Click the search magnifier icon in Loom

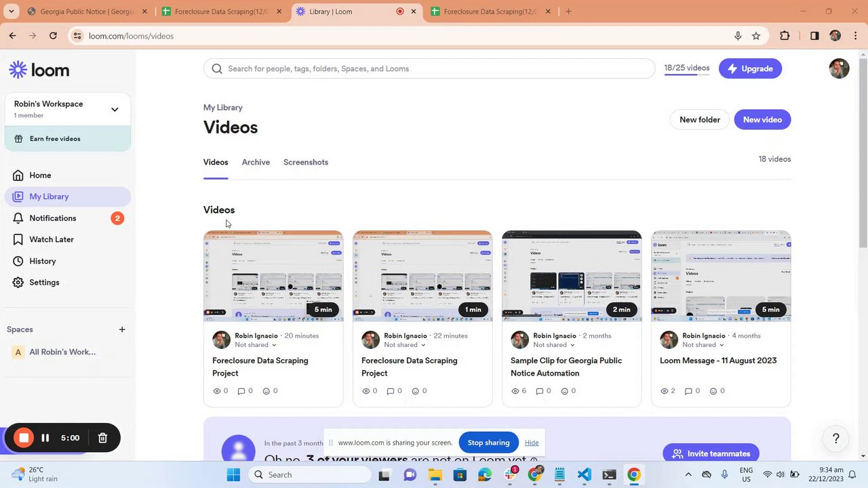217,68
